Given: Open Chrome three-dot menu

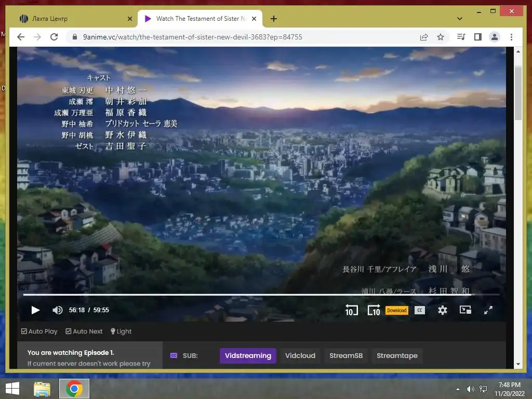Looking at the screenshot, I should click(511, 37).
